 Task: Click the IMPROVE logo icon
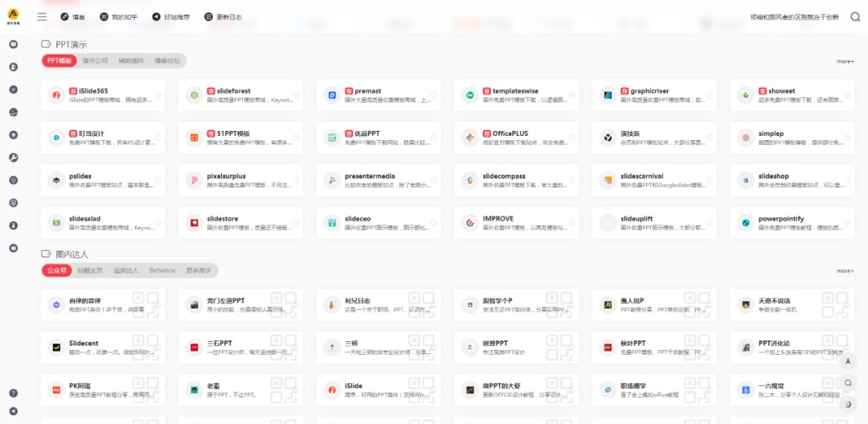pos(470,223)
